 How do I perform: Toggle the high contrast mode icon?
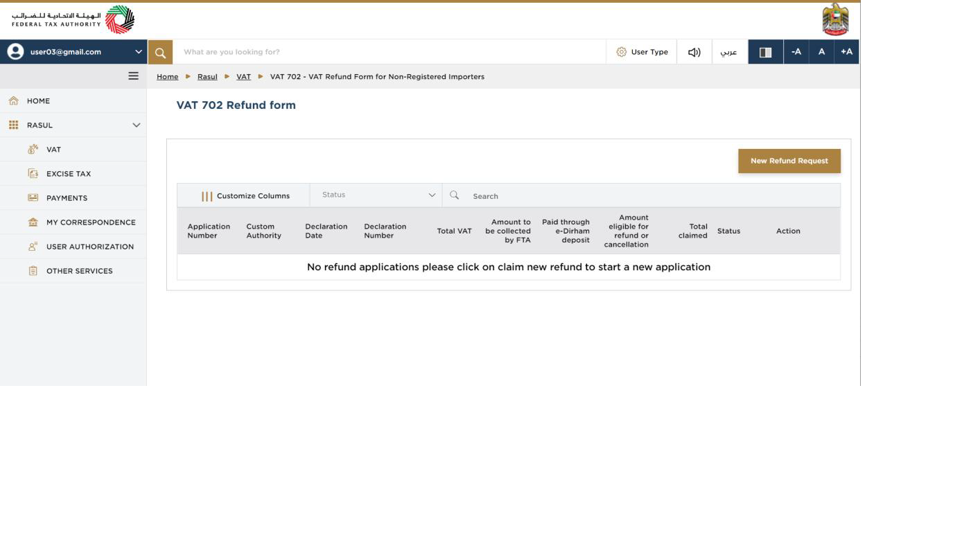[765, 52]
